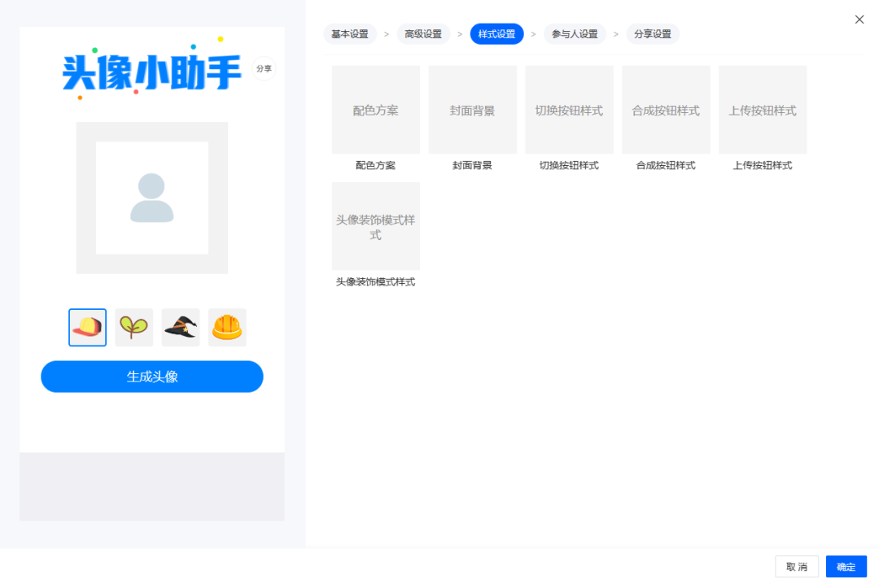Pick the witch hat avatar decoration
879x588 pixels.
tap(181, 327)
